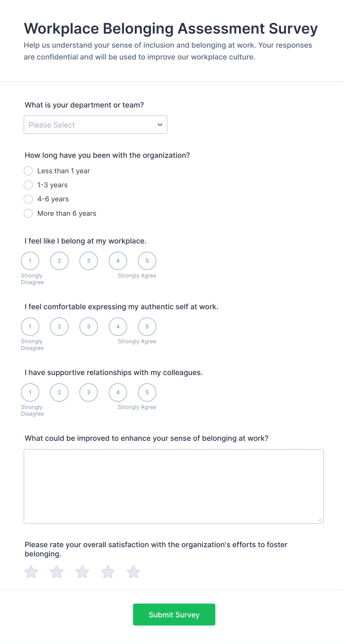This screenshot has width=344, height=644.
Task: Expand the department selection list
Action: [x=95, y=125]
